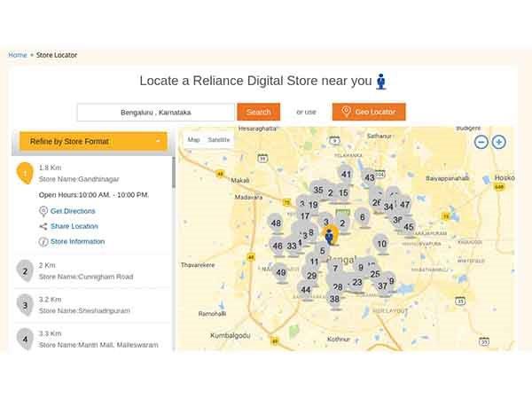The height and width of the screenshot is (399, 532).
Task: Click the blue person marker on map
Action: 330,236
